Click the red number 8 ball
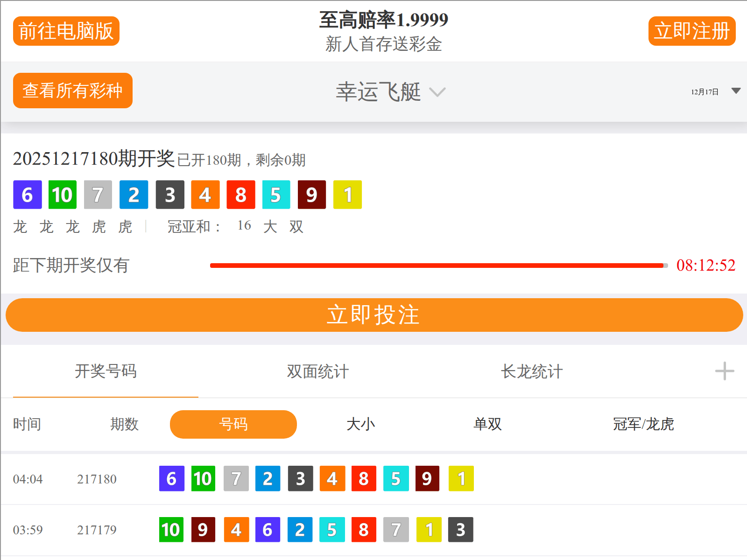 (x=241, y=195)
